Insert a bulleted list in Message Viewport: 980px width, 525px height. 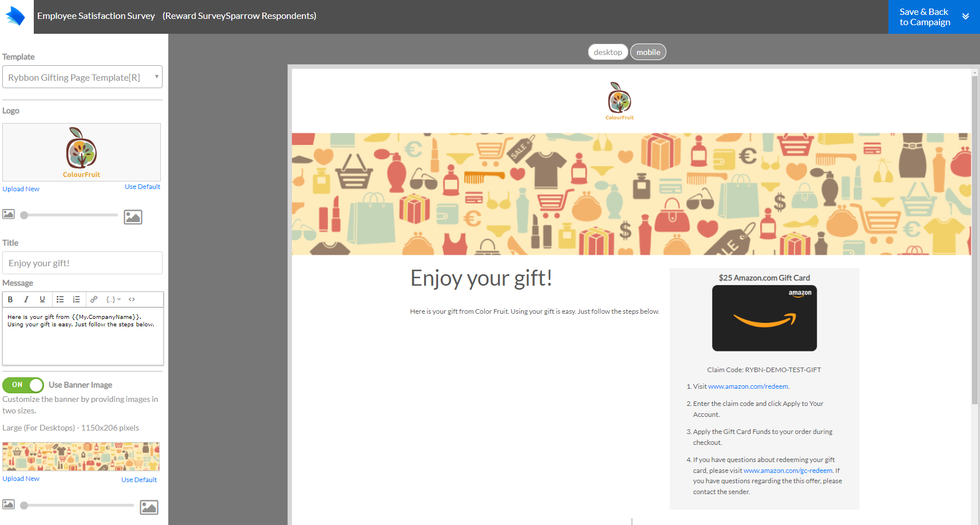click(x=60, y=299)
